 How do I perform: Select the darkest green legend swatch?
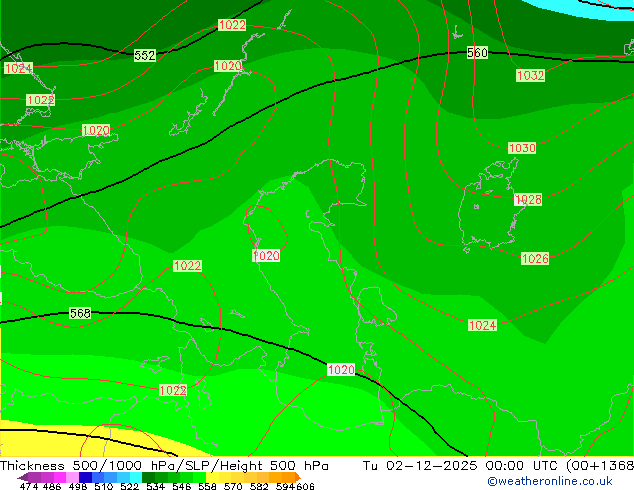(148, 477)
